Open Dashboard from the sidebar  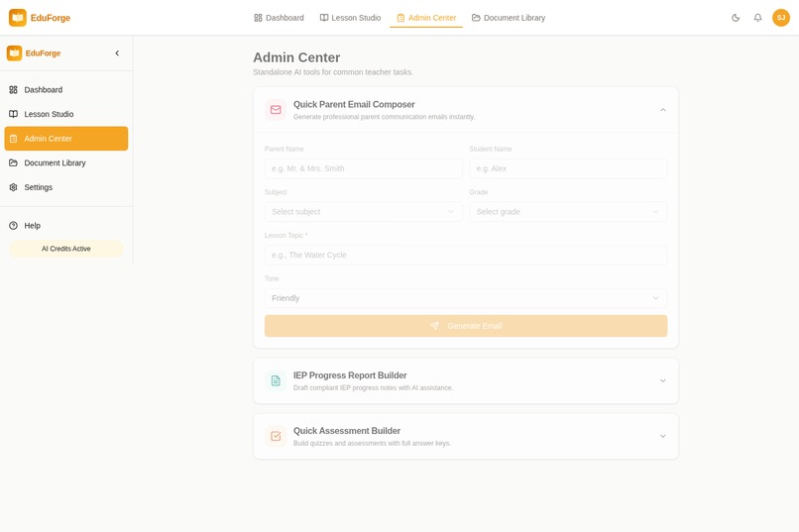(66, 89)
